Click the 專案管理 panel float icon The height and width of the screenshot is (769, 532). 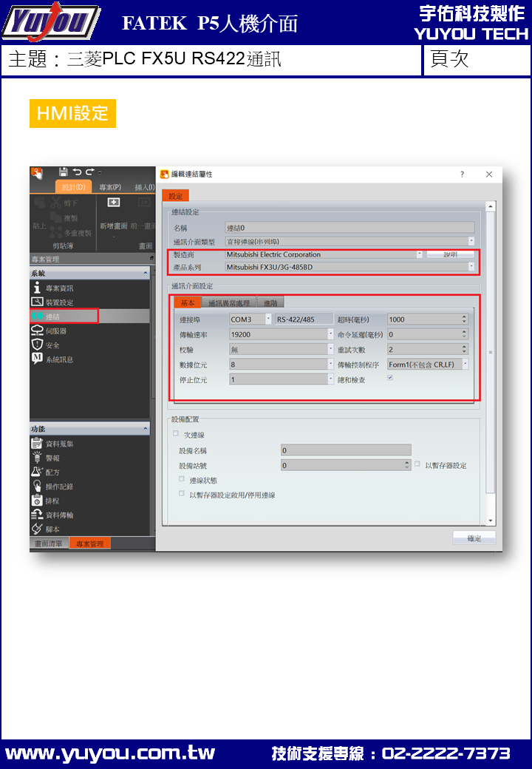pyautogui.click(x=151, y=259)
